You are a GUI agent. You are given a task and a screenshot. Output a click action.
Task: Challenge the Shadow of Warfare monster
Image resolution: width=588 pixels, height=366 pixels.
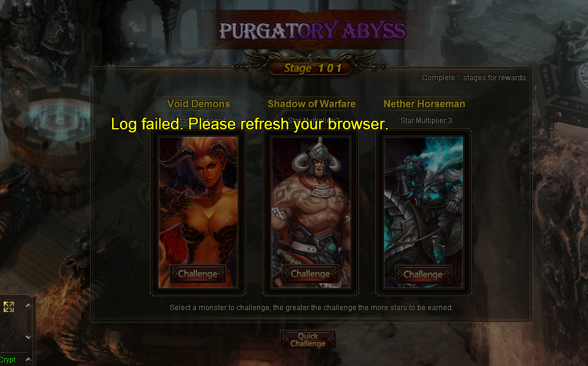tap(311, 274)
